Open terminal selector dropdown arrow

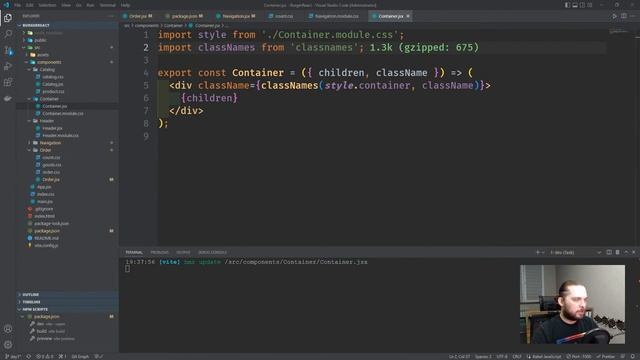click(x=599, y=252)
